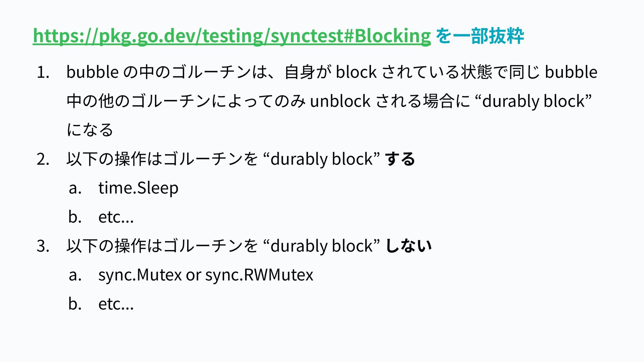This screenshot has height=362, width=644.
Task: Click sync.Mutex or sync.RWMutex sub-item
Action: [206, 275]
